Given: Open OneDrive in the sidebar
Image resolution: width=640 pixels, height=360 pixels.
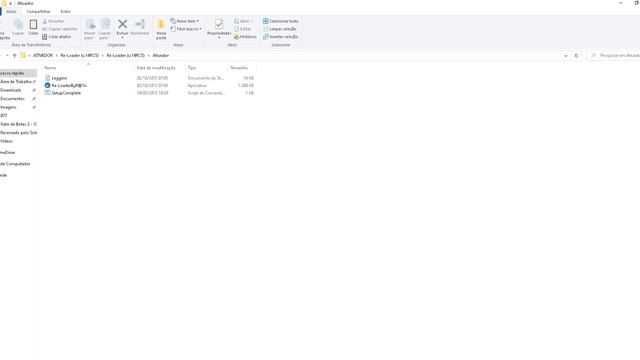Looking at the screenshot, I should coord(8,152).
